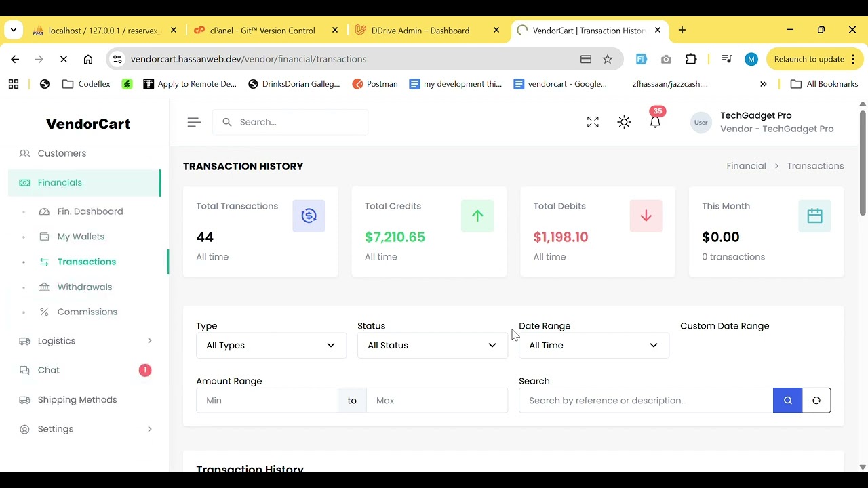Click Total Credits value $7,210.65

tap(395, 237)
